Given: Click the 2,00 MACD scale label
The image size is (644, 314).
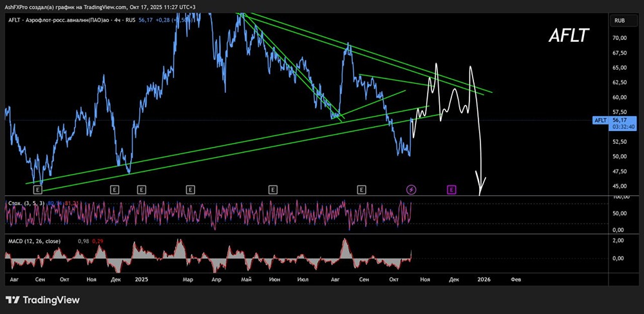Looking at the screenshot, I should pos(618,240).
